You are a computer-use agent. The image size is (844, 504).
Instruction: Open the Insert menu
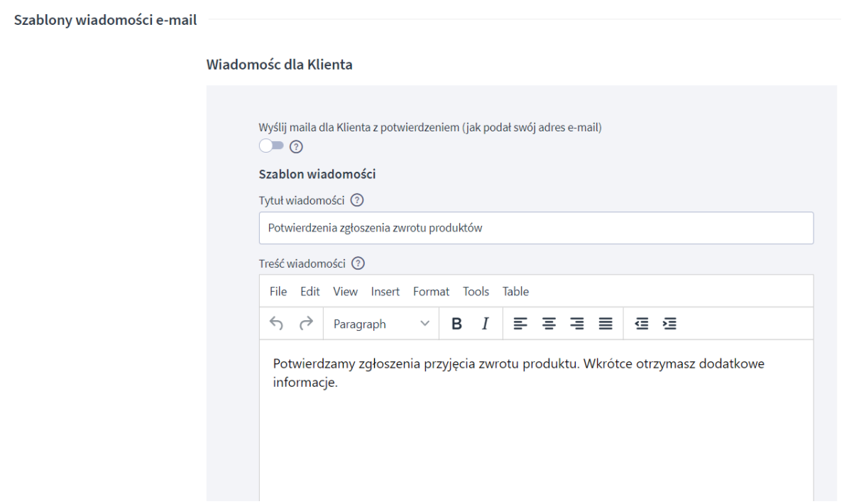tap(385, 291)
